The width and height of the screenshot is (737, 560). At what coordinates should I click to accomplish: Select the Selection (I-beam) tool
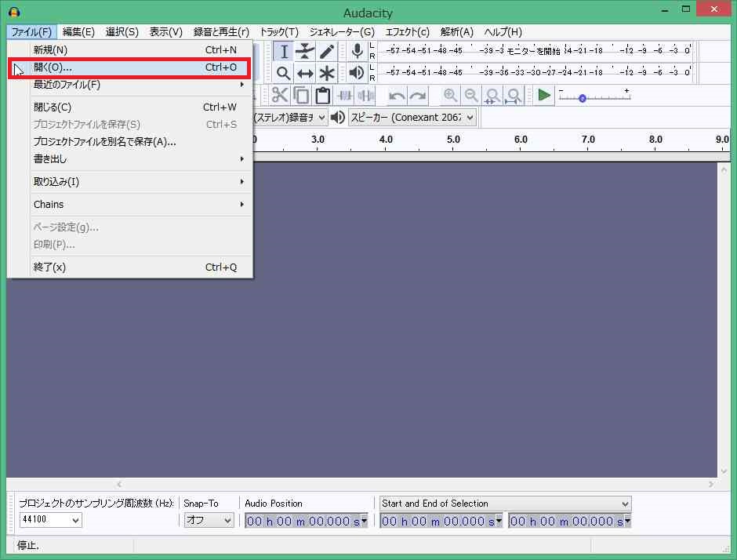click(x=283, y=51)
